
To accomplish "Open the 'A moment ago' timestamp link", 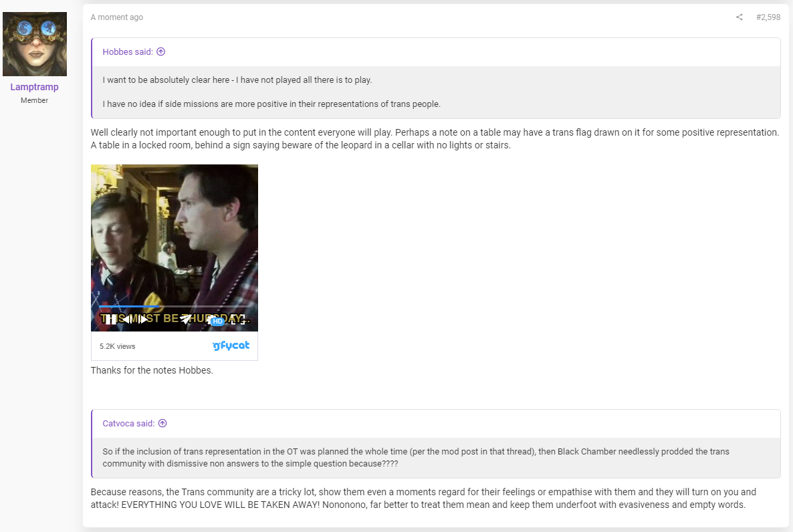I will click(117, 17).
